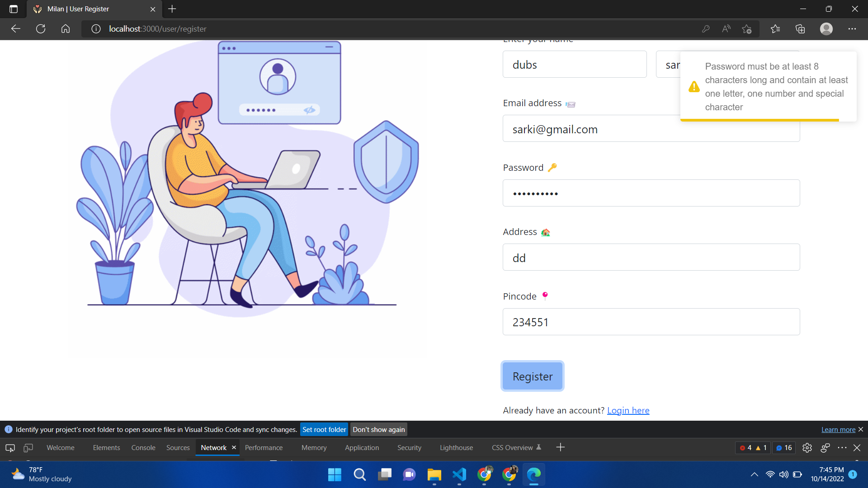Screen dimensions: 868x488
Task: Show hidden system tray icons chevron
Action: pos(754,474)
